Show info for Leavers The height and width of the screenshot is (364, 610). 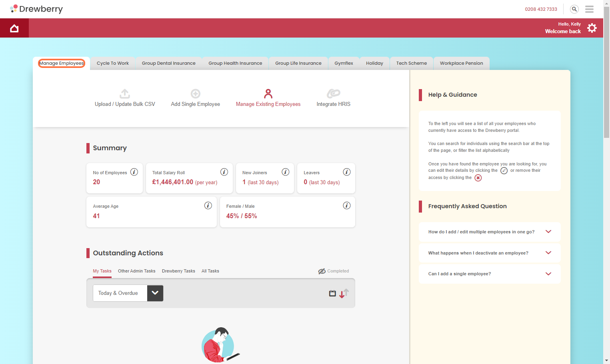pos(347,172)
